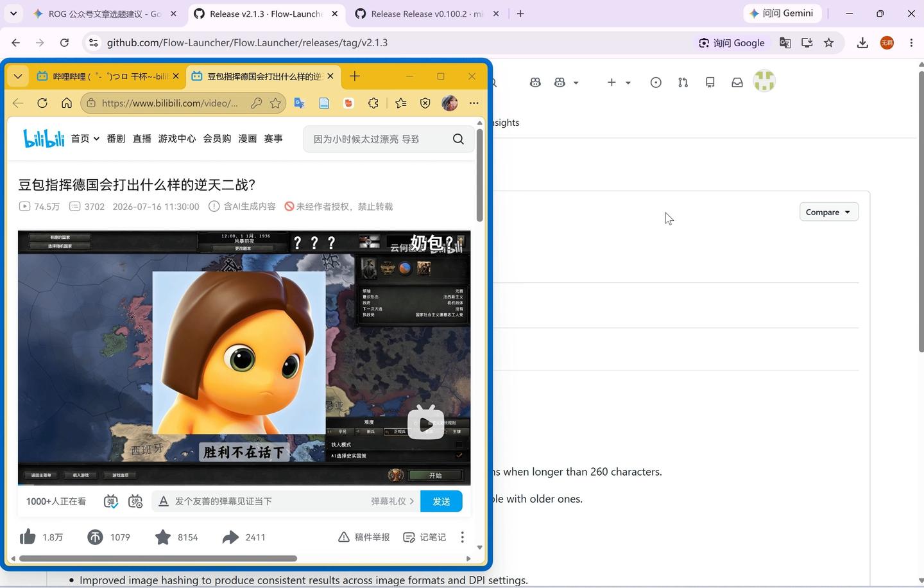Open Edge browser essentials shield icon
This screenshot has height=588, width=924.
point(425,103)
